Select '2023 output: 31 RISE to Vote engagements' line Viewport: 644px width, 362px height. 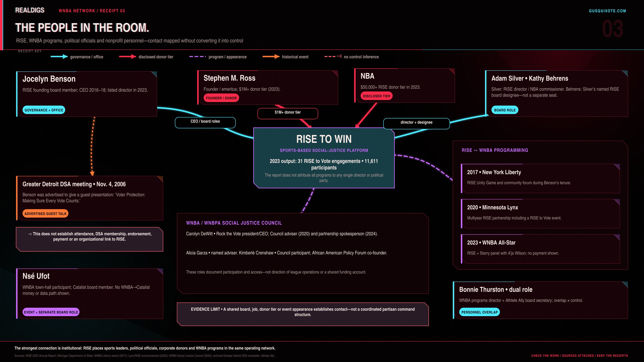[324, 164]
